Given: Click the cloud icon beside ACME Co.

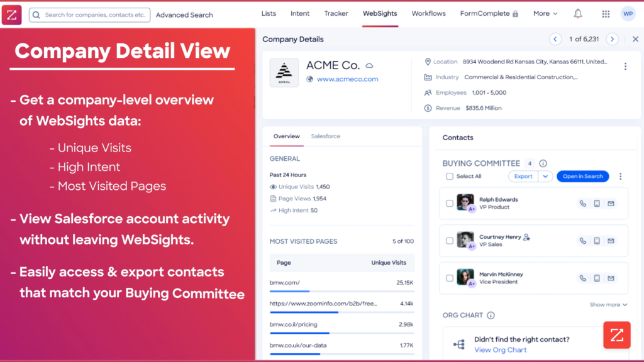Looking at the screenshot, I should [369, 65].
